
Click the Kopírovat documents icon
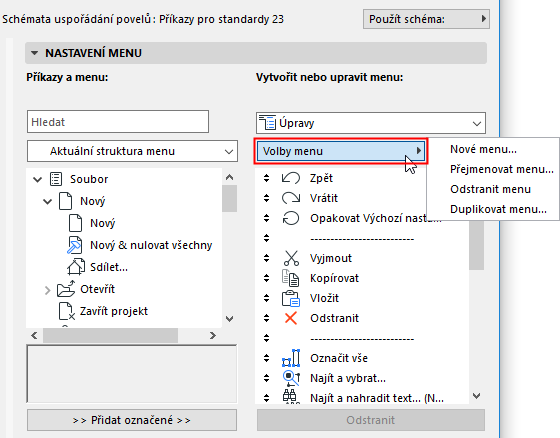pos(291,278)
